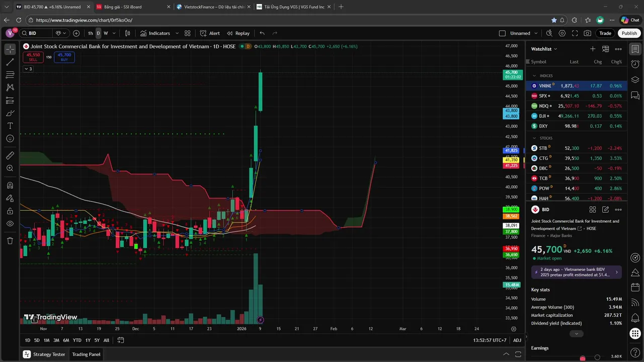Expand the favorite indicators dropdown arrow
This screenshot has width=644, height=362.
pos(176,33)
